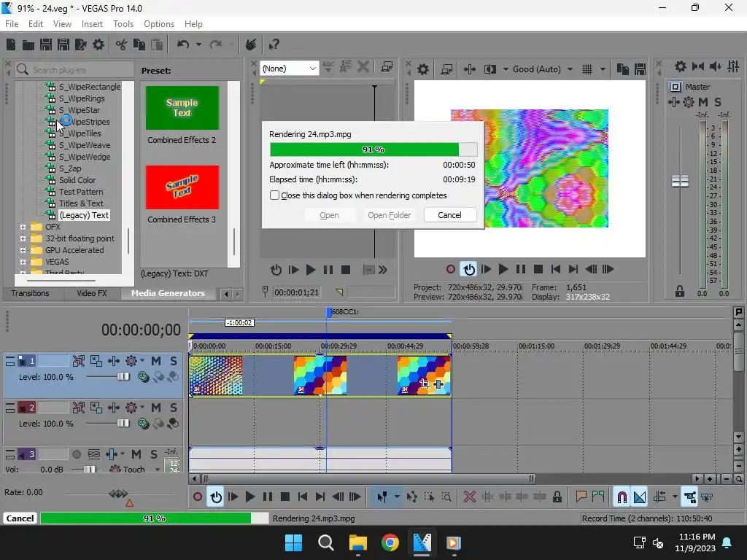The image size is (747, 560).
Task: Open project Properties gear in main toolbar
Action: coord(98,44)
